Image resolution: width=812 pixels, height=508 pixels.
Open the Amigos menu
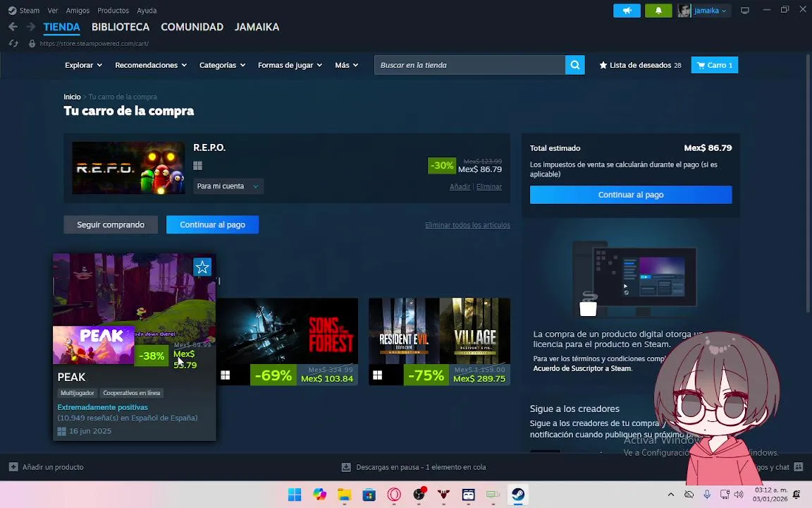78,11
